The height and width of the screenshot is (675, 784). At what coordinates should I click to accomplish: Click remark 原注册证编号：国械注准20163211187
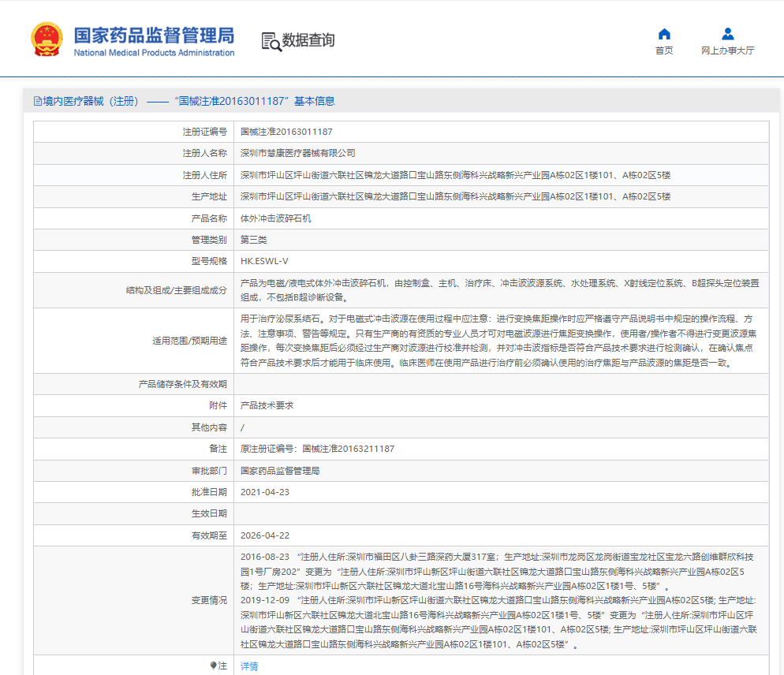point(317,449)
